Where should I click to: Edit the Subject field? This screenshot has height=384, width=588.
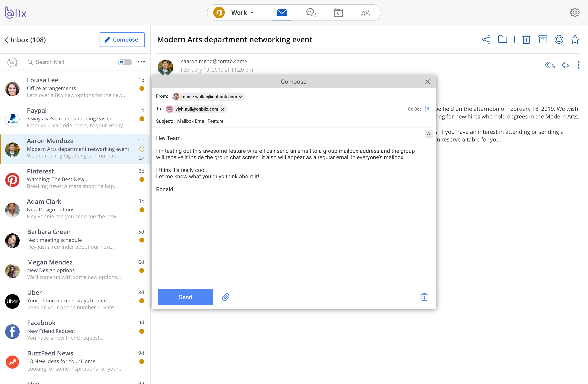pyautogui.click(x=294, y=121)
